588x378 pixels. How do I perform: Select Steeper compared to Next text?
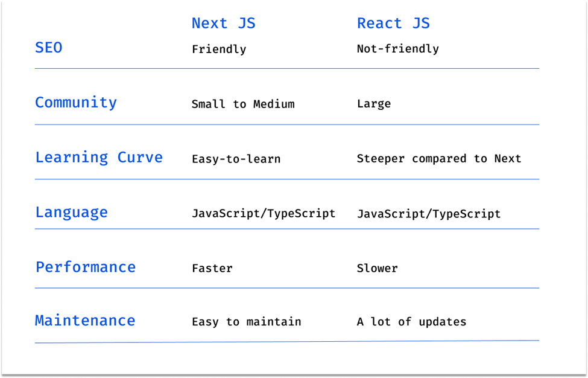pyautogui.click(x=439, y=159)
